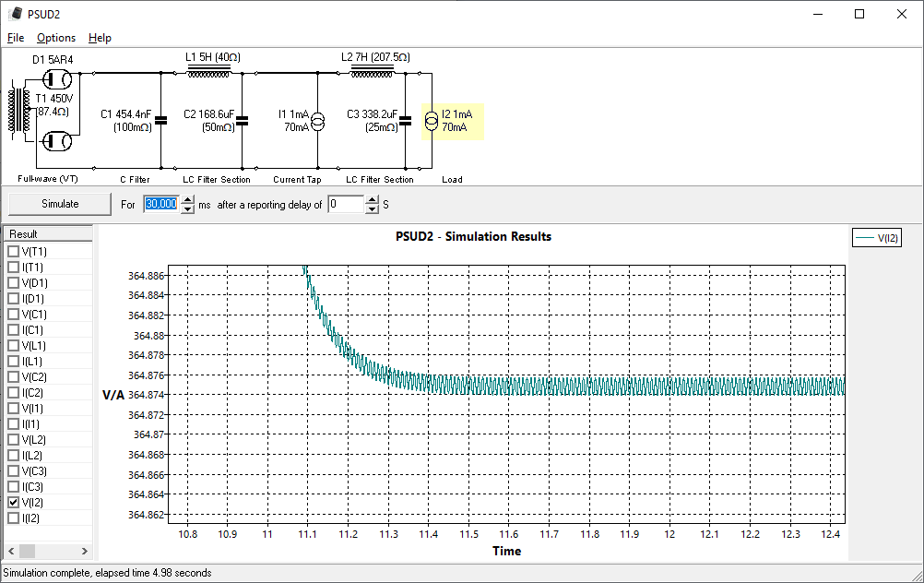The image size is (924, 583).
Task: Click the simulation duration field showing 30,000
Action: (x=161, y=204)
